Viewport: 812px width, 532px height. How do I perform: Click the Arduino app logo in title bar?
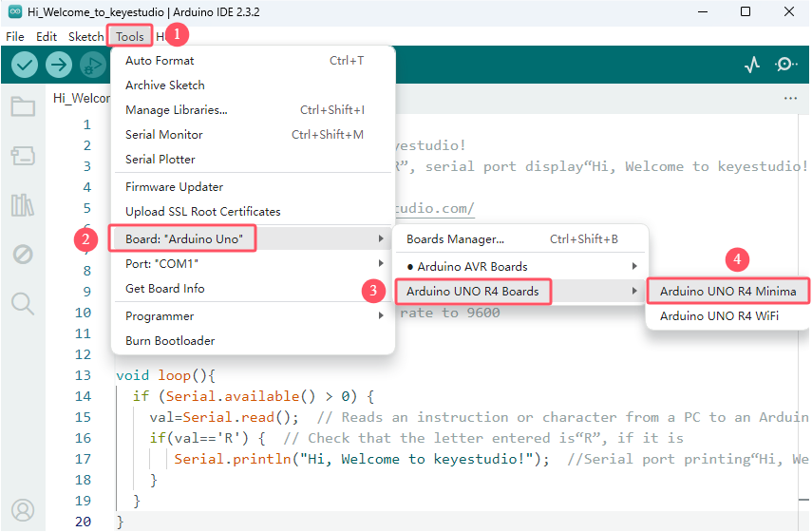[x=15, y=11]
